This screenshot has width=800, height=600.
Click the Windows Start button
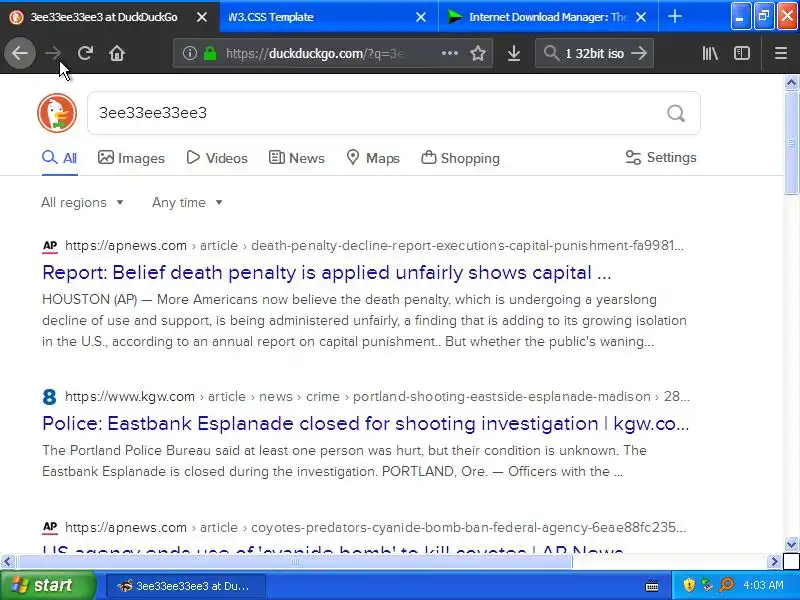(47, 585)
